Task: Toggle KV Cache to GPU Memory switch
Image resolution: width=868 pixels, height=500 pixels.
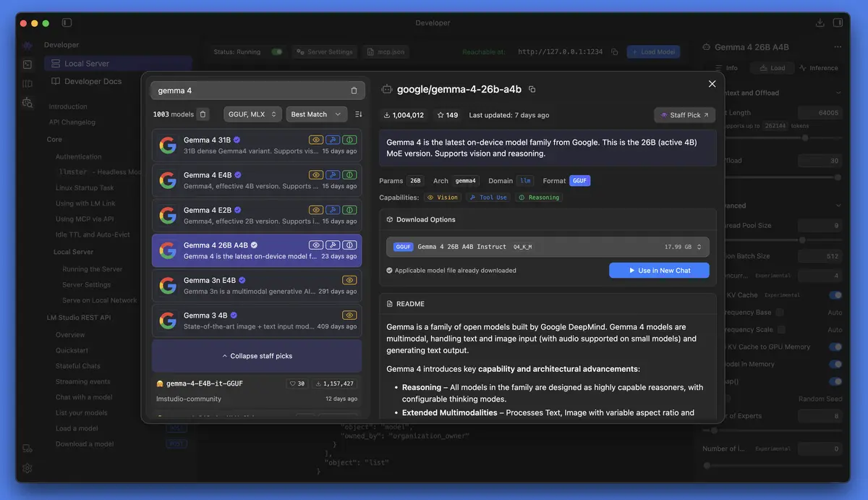Action: [835, 347]
